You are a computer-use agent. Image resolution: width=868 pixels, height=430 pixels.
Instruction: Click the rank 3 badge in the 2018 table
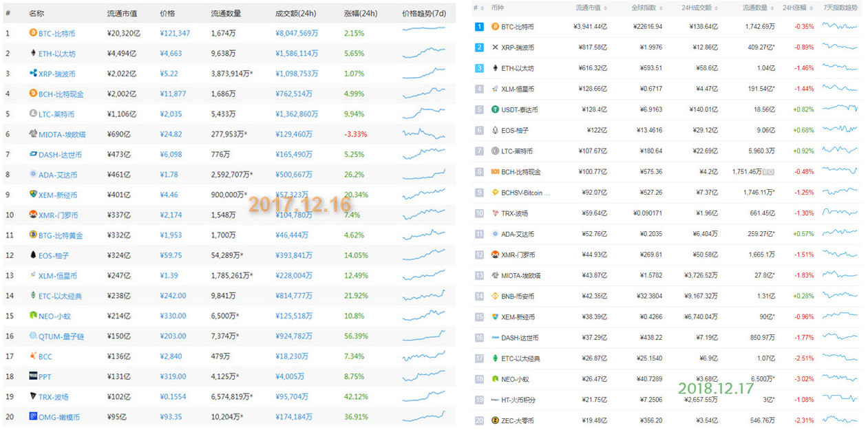(x=480, y=68)
